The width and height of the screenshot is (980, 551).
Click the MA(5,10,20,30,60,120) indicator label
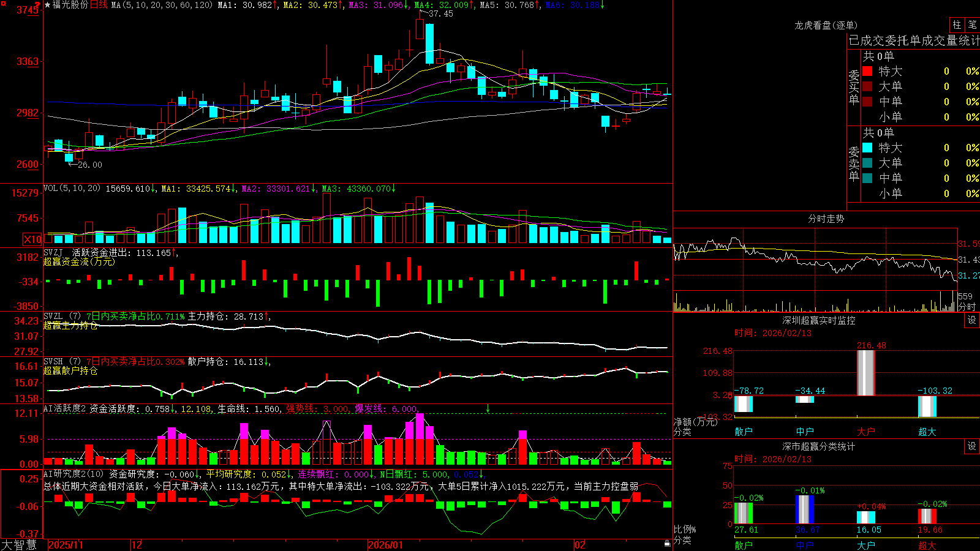[162, 5]
